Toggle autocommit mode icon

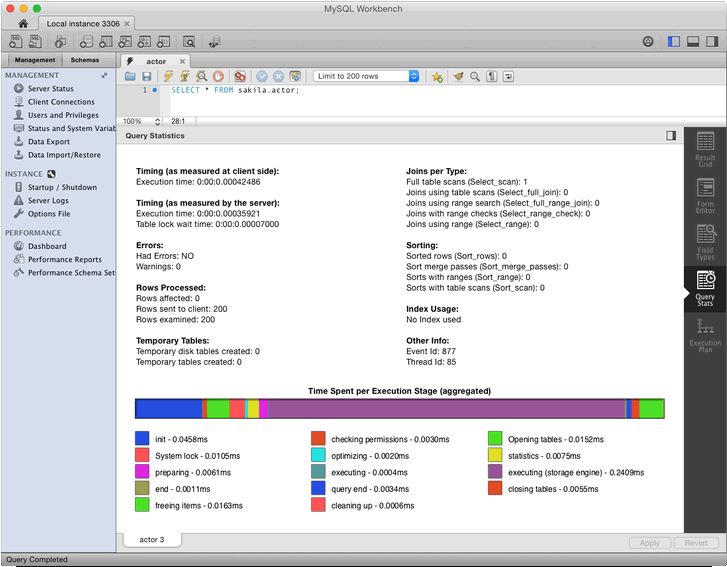point(295,76)
